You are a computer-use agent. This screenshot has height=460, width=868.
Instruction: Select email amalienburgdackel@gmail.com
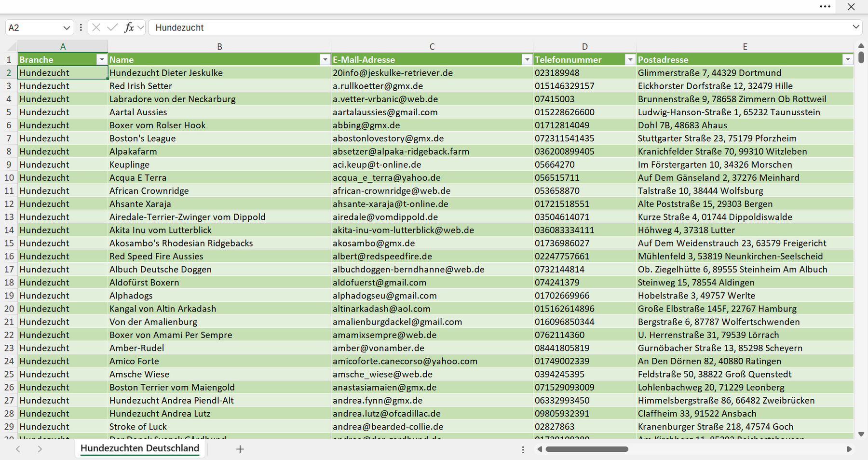click(432, 322)
